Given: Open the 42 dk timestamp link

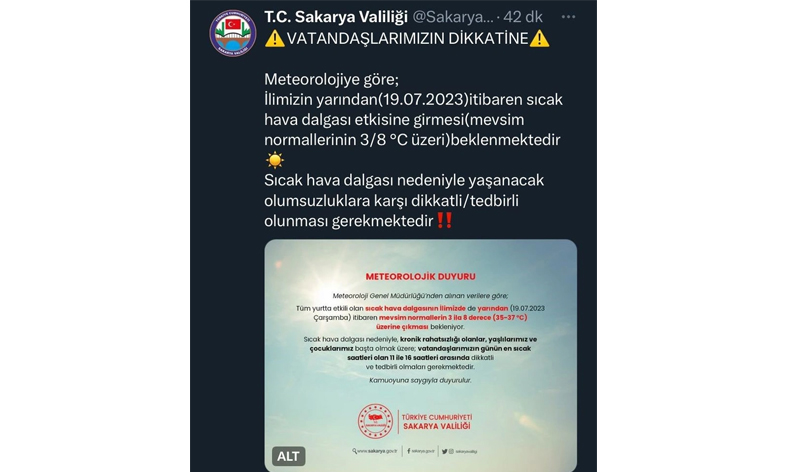Looking at the screenshot, I should click(x=523, y=17).
